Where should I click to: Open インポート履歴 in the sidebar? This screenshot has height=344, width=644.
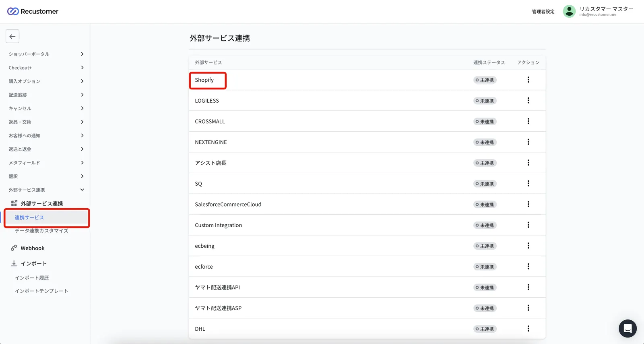point(32,278)
